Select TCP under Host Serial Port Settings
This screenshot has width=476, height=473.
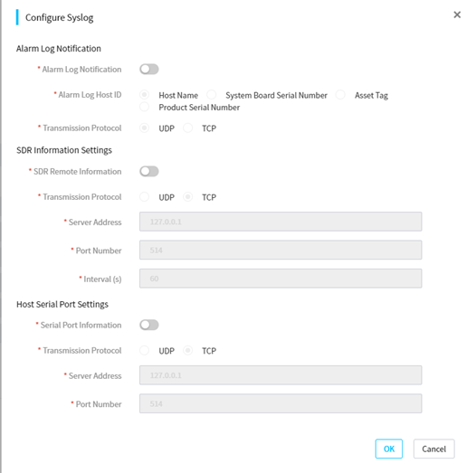(x=187, y=350)
